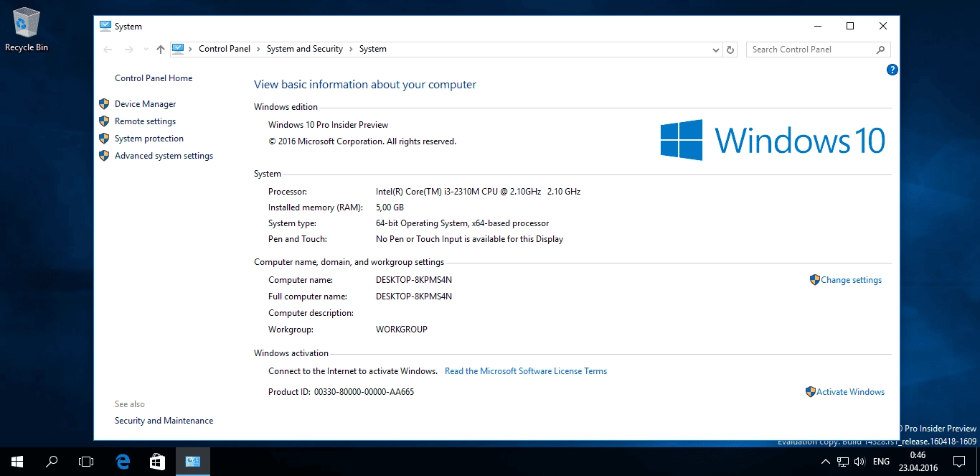Click the shield icon next to Activate Windows

pyautogui.click(x=811, y=392)
